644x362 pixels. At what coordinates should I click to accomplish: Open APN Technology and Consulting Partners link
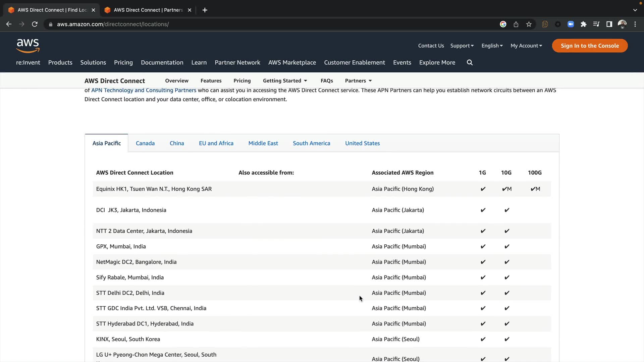(144, 90)
